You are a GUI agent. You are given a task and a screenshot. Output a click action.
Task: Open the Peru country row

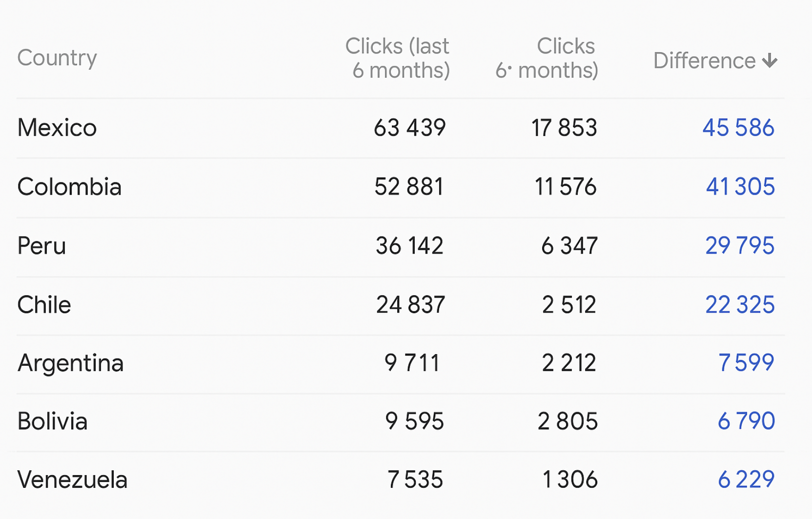(41, 246)
